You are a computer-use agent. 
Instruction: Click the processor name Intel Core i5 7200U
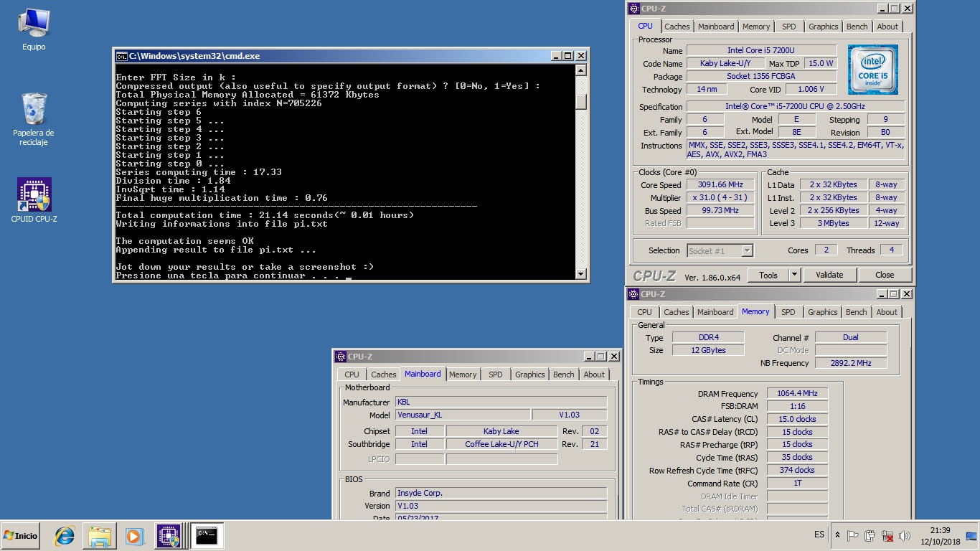click(761, 50)
